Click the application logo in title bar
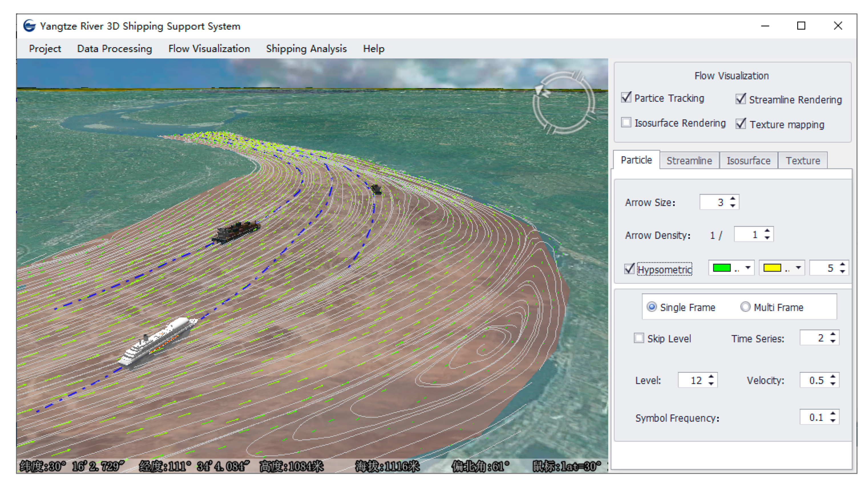The width and height of the screenshot is (868, 486). (x=29, y=26)
